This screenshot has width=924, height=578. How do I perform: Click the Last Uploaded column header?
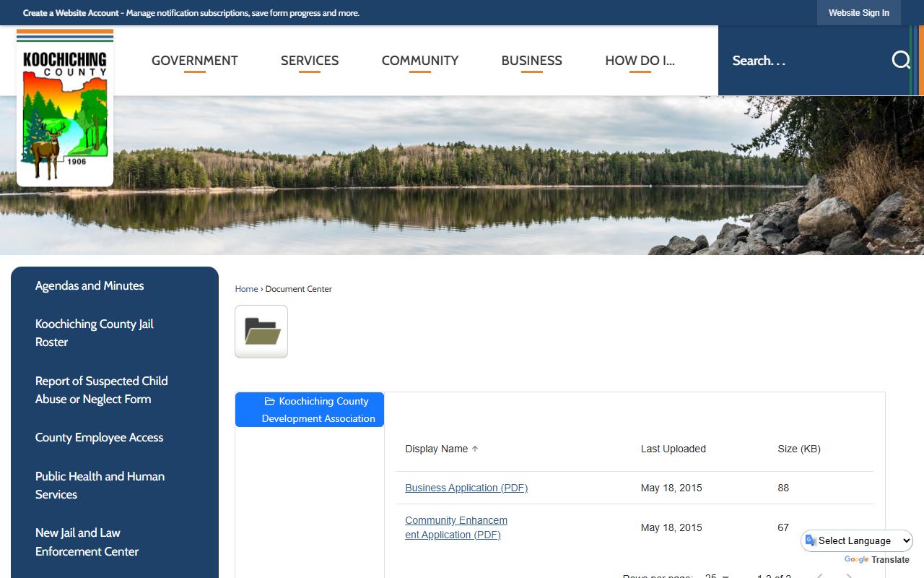pyautogui.click(x=674, y=449)
